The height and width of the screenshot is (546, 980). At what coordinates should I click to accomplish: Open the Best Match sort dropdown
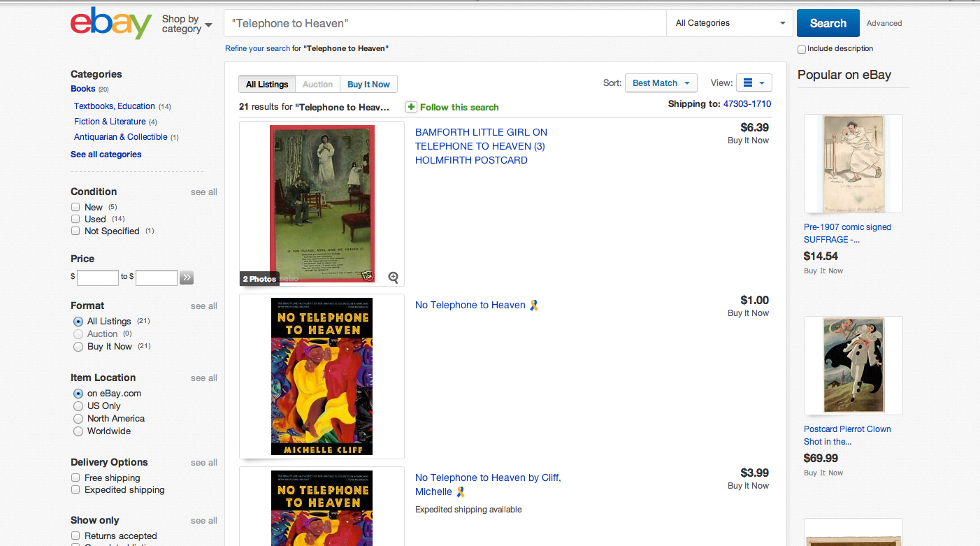[x=661, y=83]
